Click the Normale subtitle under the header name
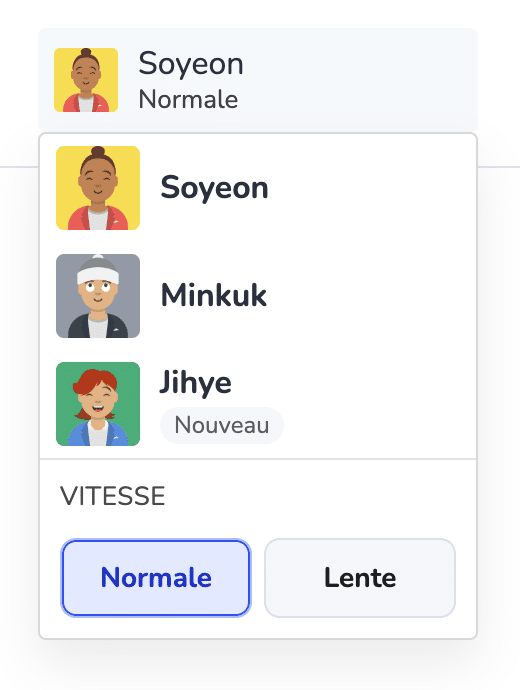520x690 pixels. 188,99
